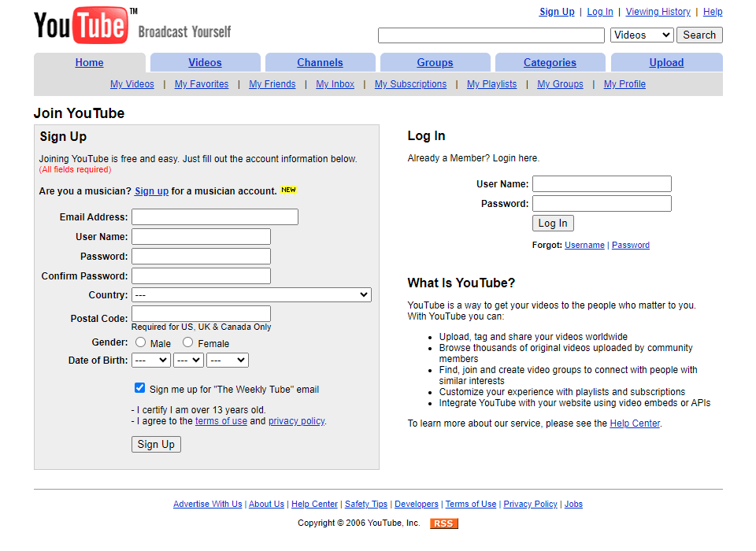Focus the Postal Code field
The image size is (756, 551).
[x=201, y=314]
